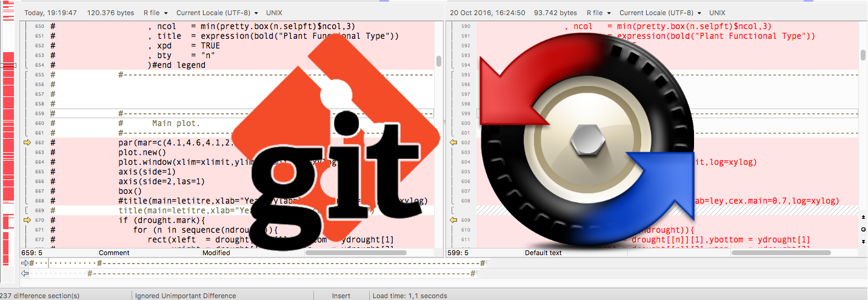Screen dimensions: 868x300
Task: Click left pane line 654 ')#end legend'
Action: point(176,65)
